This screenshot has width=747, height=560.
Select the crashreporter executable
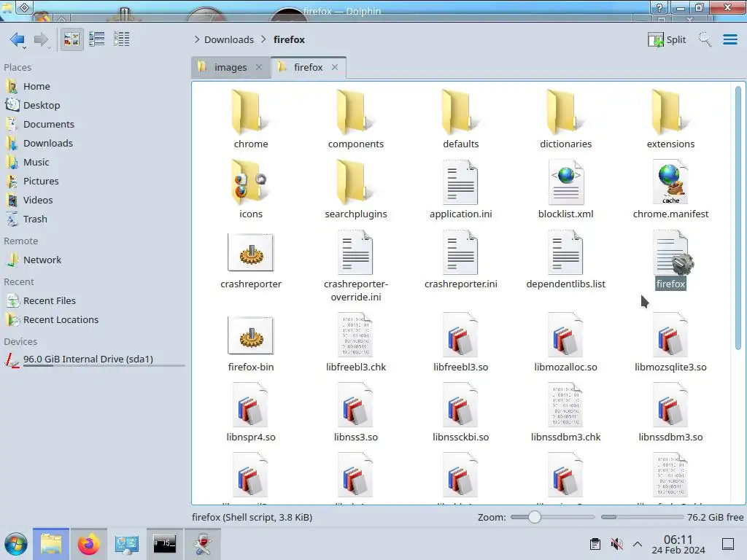(251, 260)
